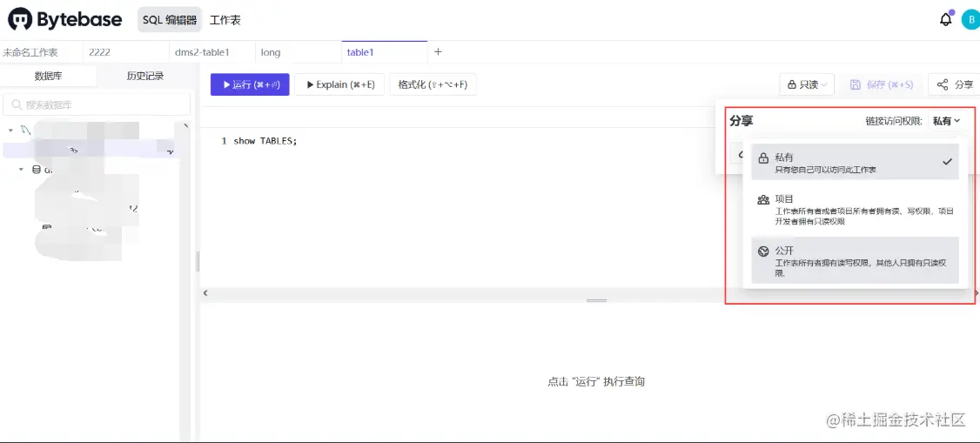Select 公开 access option
This screenshot has width=980, height=443.
click(855, 260)
